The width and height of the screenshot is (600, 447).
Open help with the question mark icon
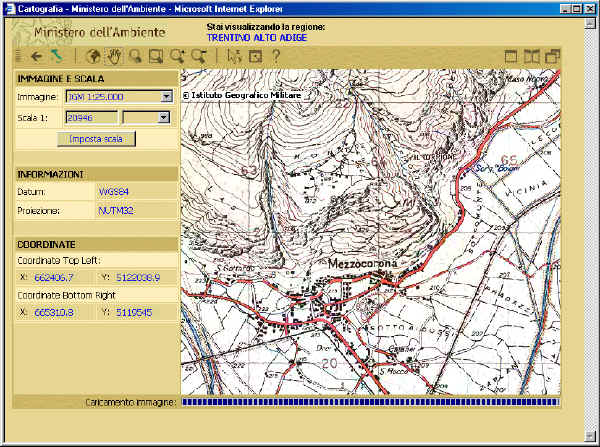coord(276,57)
